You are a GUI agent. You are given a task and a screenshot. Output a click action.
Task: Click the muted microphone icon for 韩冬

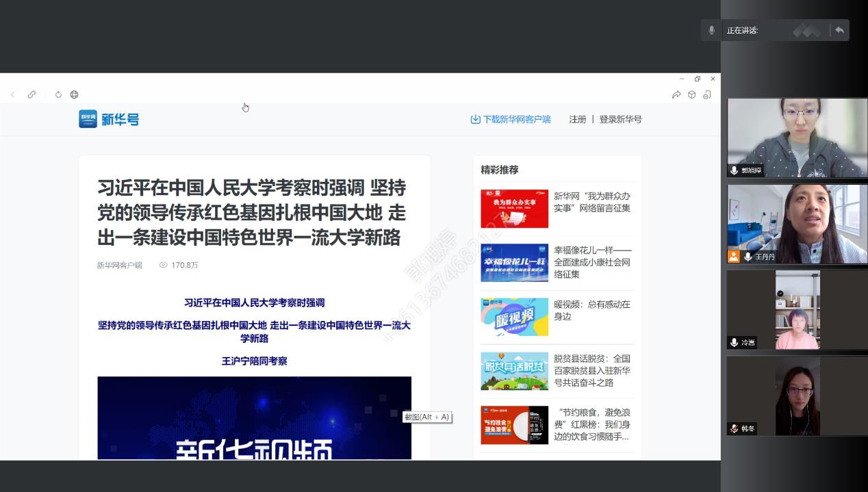coord(734,428)
